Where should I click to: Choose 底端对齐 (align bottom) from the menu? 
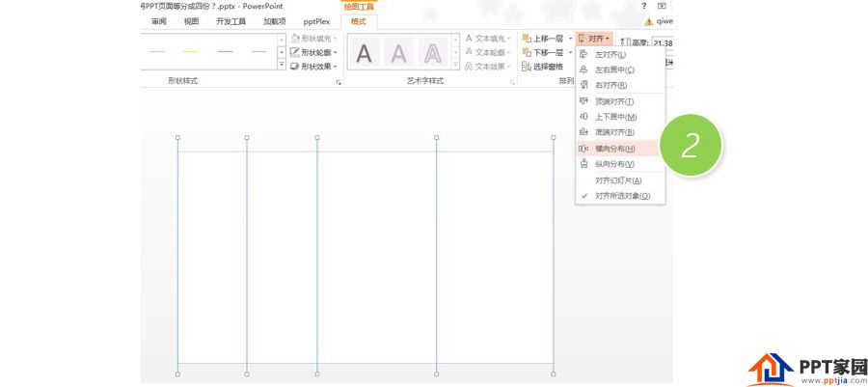click(x=620, y=132)
